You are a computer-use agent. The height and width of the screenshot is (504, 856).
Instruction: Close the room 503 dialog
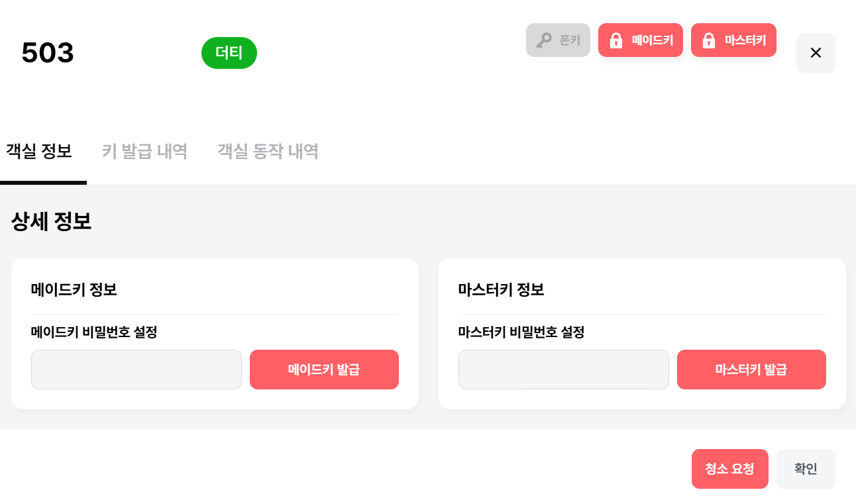[816, 53]
